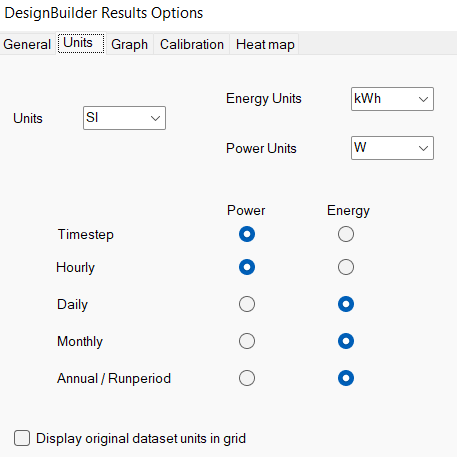Select Energy for Annual / Runperiod
The width and height of the screenshot is (457, 457).
[x=346, y=378]
